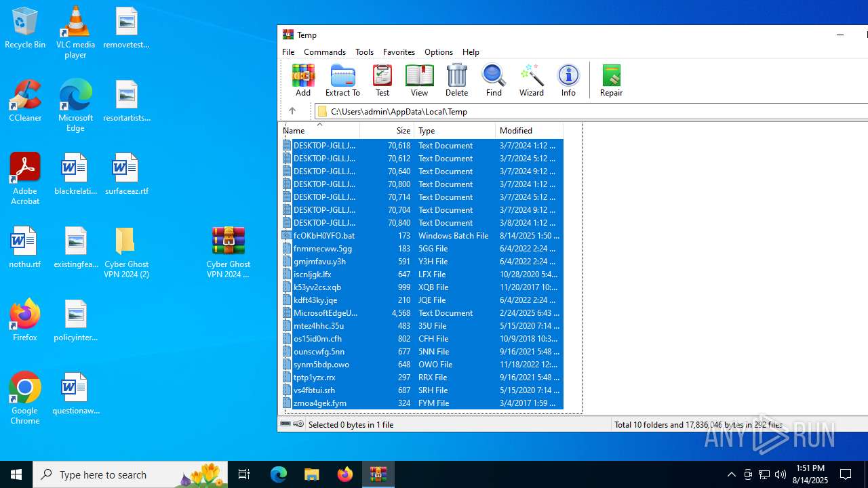Screen dimensions: 868x488
Task: Open the notification center
Action: point(846,474)
